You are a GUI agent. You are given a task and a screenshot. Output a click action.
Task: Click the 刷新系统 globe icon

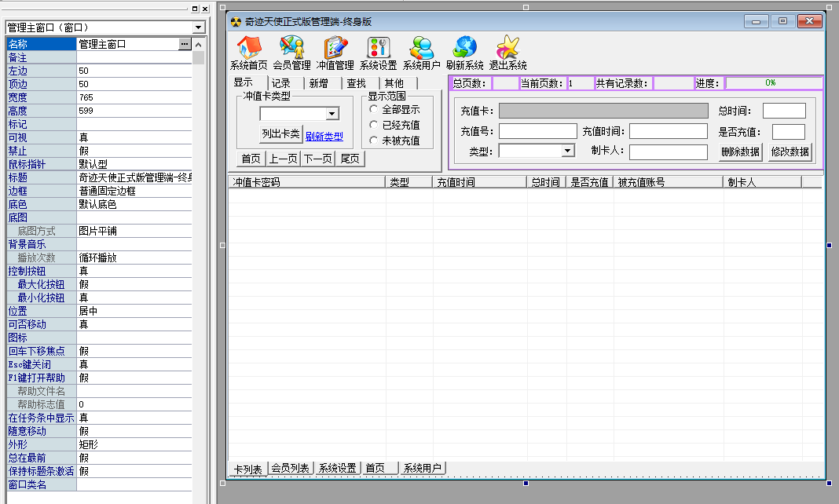tap(464, 47)
